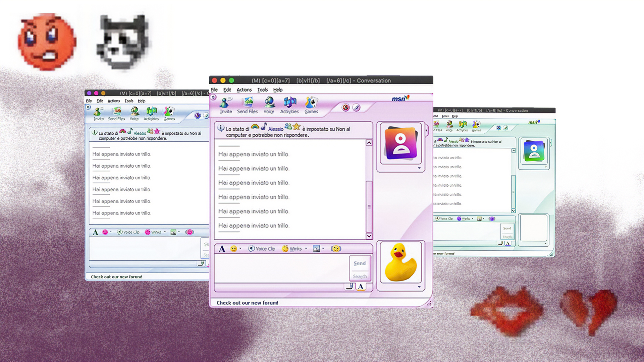This screenshot has height=362, width=644.
Task: Click block contact icon in center toolbar
Action: pos(345,108)
